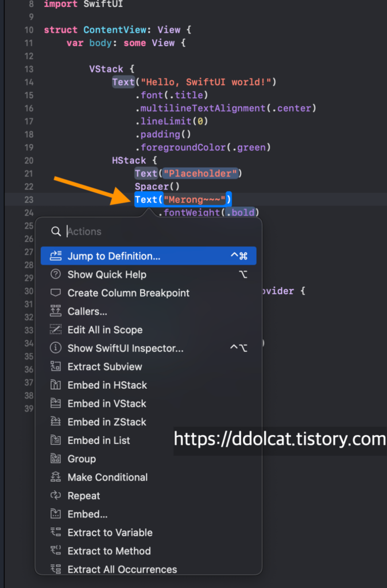
Task: Click the Callers icon in the menu
Action: point(56,311)
